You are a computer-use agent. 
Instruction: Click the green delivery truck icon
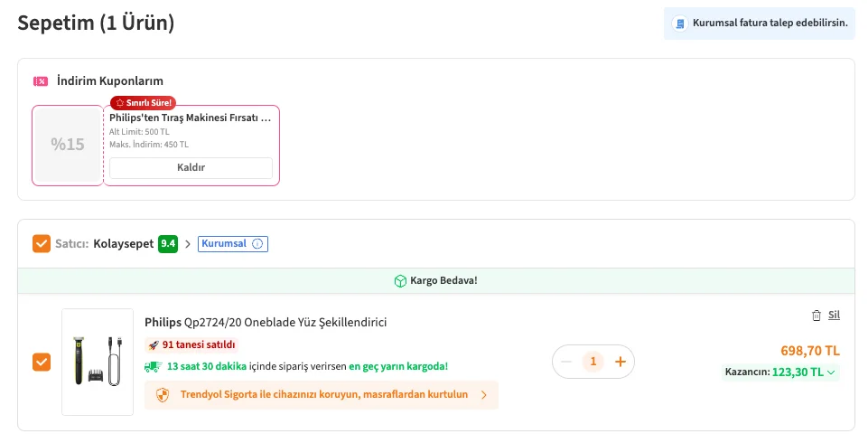(x=153, y=366)
